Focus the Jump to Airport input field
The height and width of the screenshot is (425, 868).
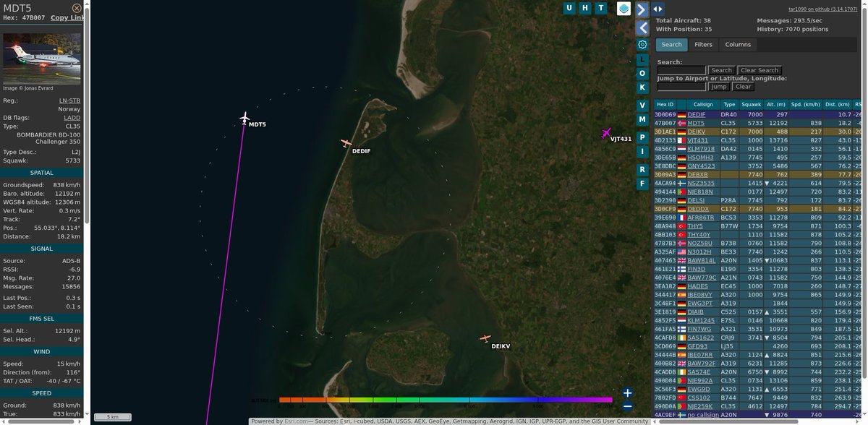pyautogui.click(x=681, y=86)
